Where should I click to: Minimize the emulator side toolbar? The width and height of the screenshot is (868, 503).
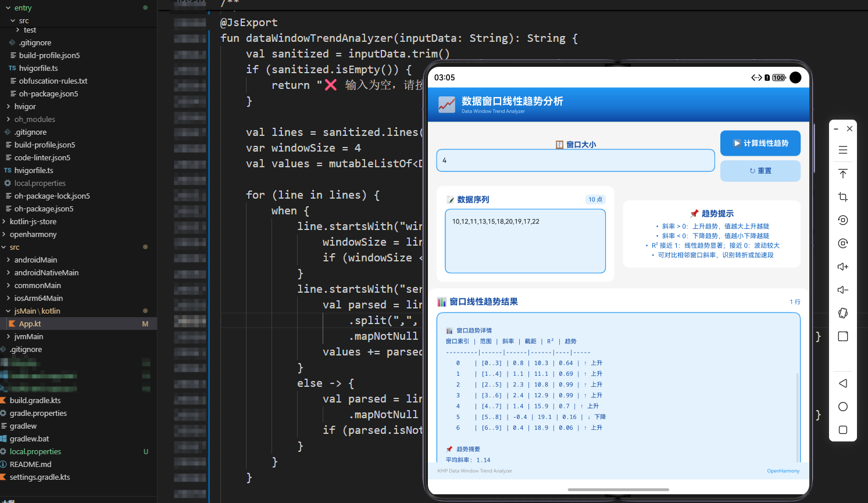pos(836,129)
